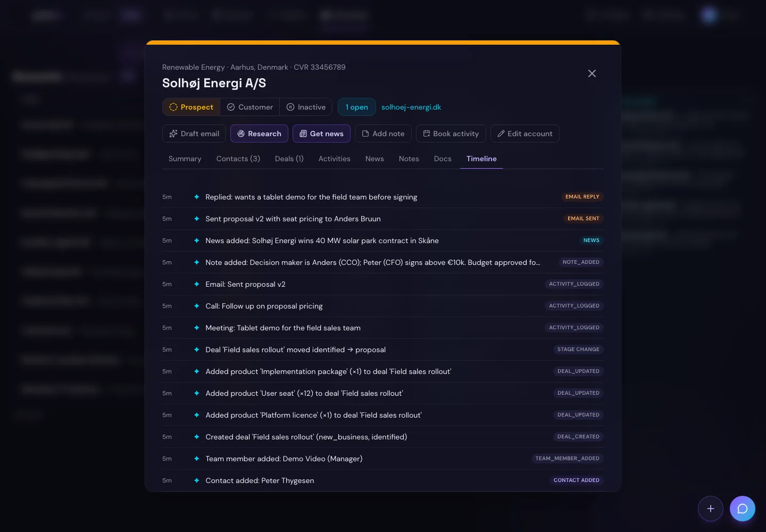
Task: Start Research on the account
Action: click(x=259, y=134)
